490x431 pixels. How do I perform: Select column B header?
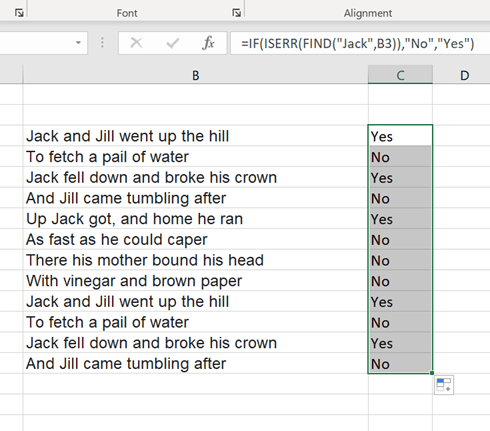pos(196,75)
